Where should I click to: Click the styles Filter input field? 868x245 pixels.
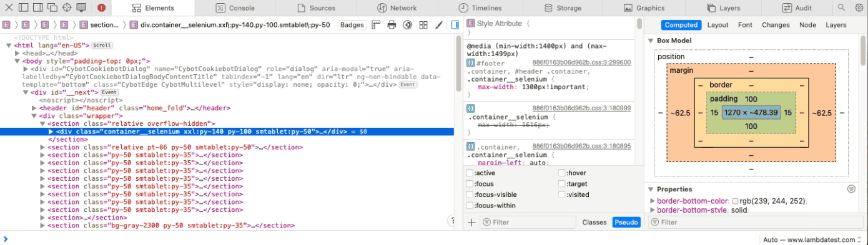pos(527,222)
